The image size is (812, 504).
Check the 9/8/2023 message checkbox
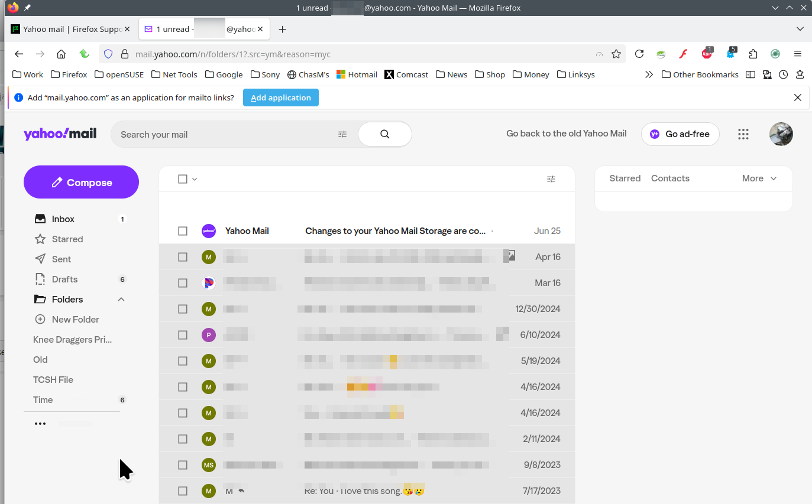[x=183, y=465]
